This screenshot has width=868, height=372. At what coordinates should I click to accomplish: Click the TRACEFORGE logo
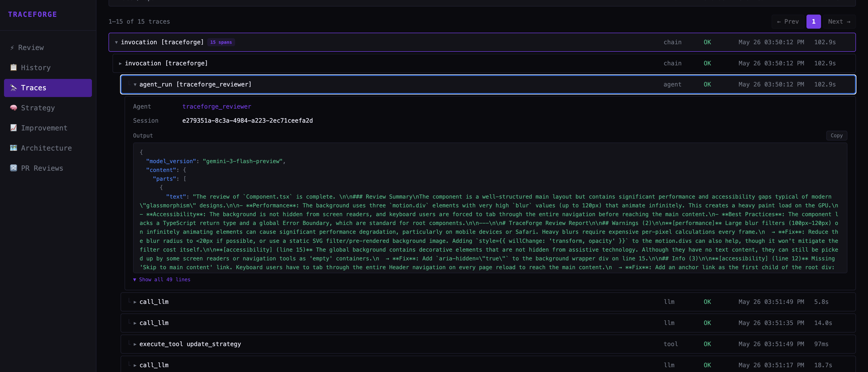coord(33,15)
